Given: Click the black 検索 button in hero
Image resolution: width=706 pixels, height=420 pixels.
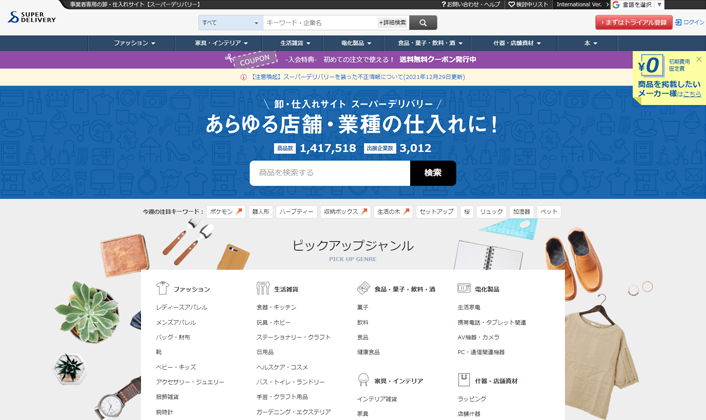Looking at the screenshot, I should coord(433,173).
